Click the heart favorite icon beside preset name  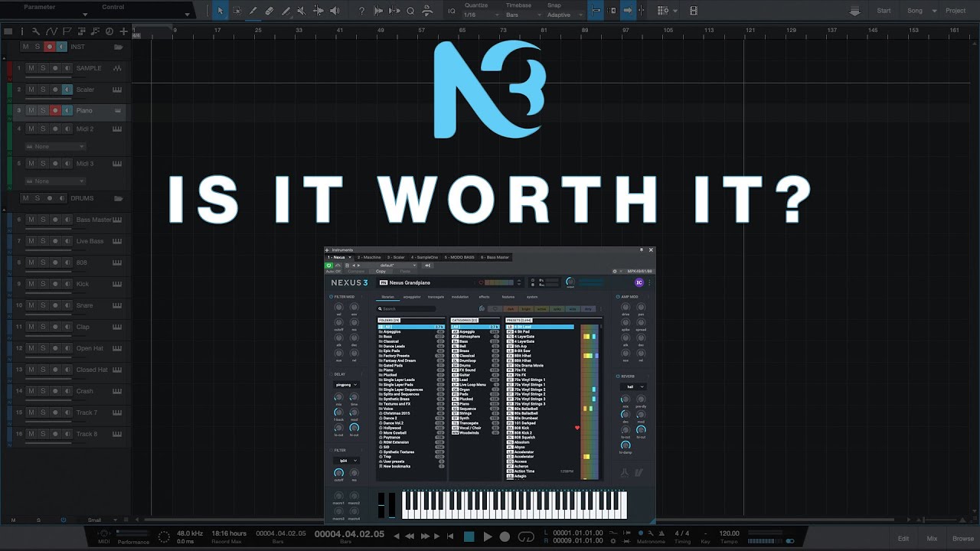[x=481, y=282]
